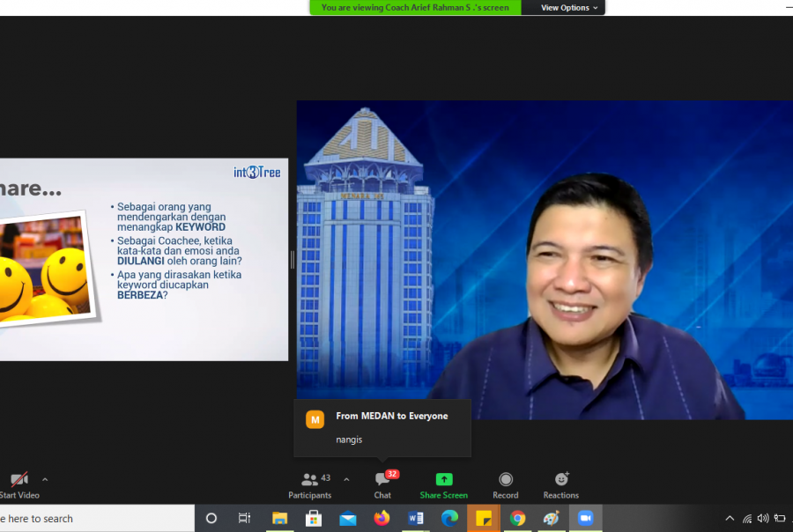Screen dimensions: 793x532
Task: Open the Reactions emoji menu
Action: pos(561,480)
